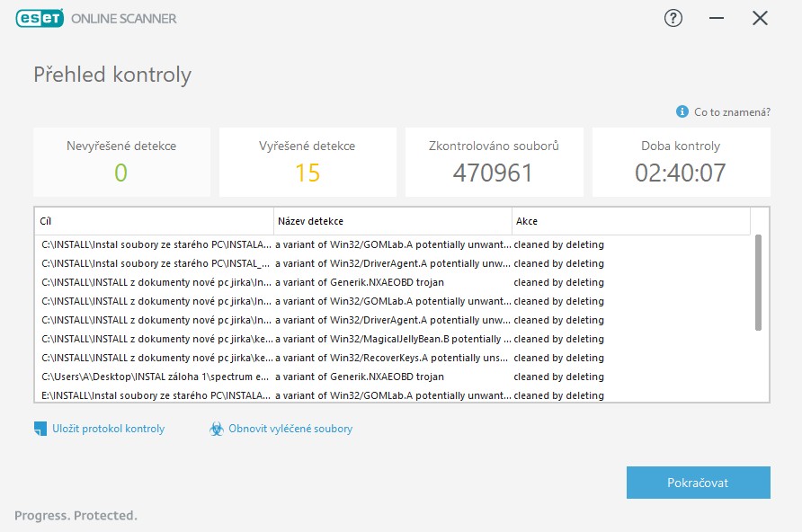The height and width of the screenshot is (532, 802).
Task: Click the ESET logo icon
Action: coord(39,18)
